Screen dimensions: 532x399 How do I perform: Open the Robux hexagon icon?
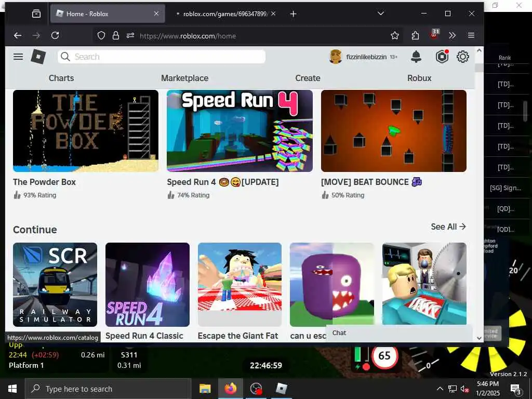tap(442, 57)
